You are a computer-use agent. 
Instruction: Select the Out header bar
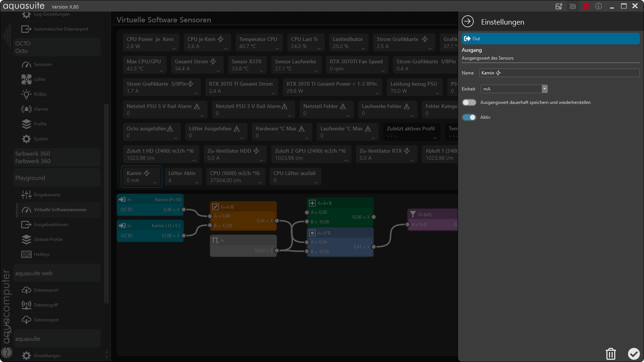[x=550, y=39]
